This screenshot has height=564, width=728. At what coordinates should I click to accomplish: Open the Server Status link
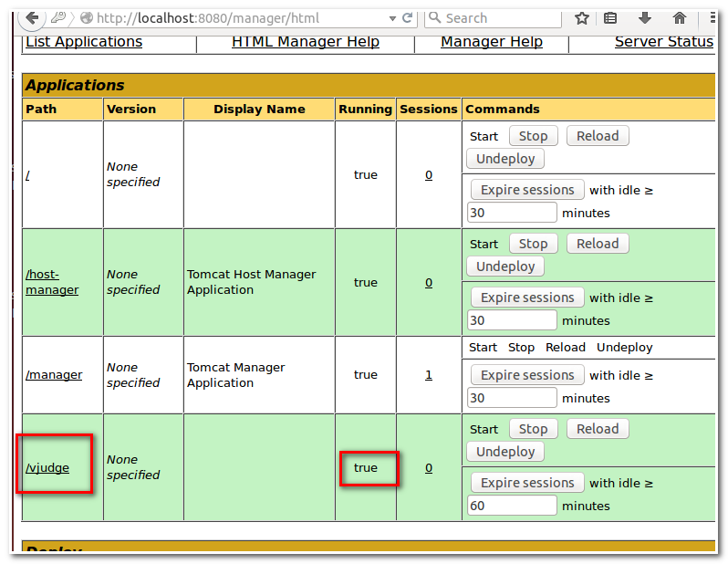[663, 41]
